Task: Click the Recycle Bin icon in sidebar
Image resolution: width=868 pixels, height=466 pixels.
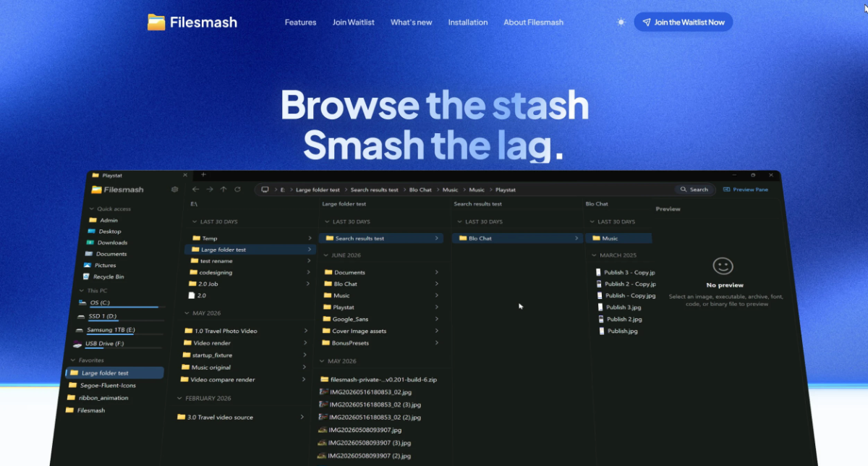Action: (x=86, y=276)
